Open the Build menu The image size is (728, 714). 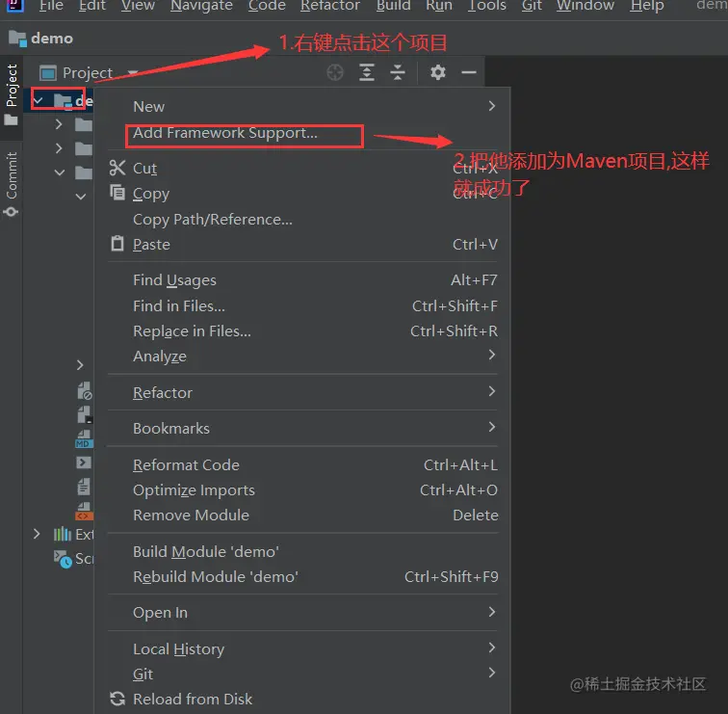tap(393, 6)
